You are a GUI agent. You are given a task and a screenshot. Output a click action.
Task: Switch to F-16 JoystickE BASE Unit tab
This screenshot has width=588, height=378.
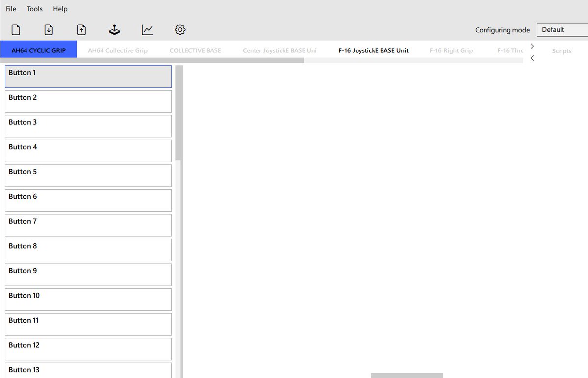coord(373,50)
